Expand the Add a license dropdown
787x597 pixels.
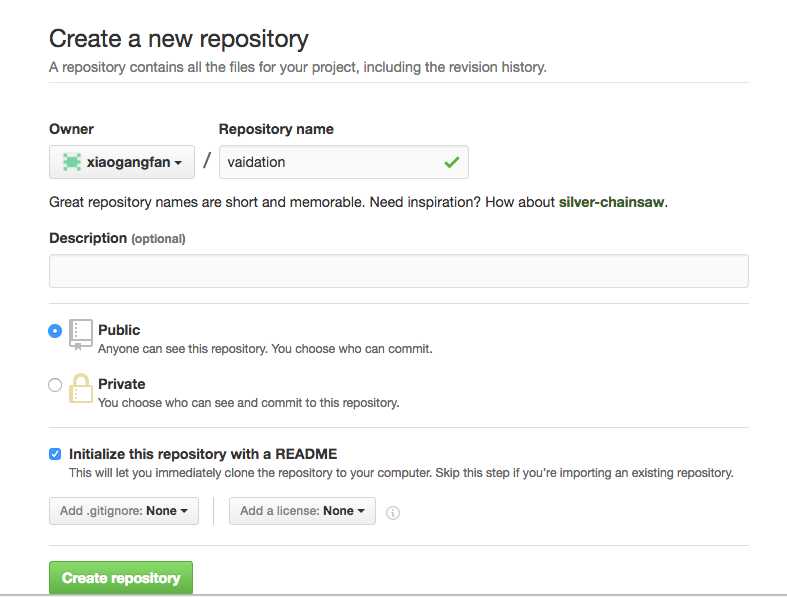pos(302,511)
